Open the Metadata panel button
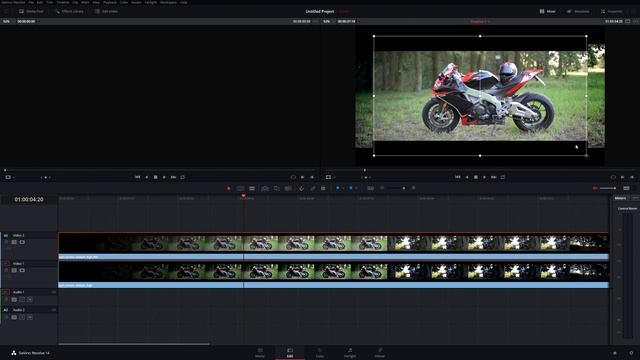640x360 pixels. click(x=578, y=11)
